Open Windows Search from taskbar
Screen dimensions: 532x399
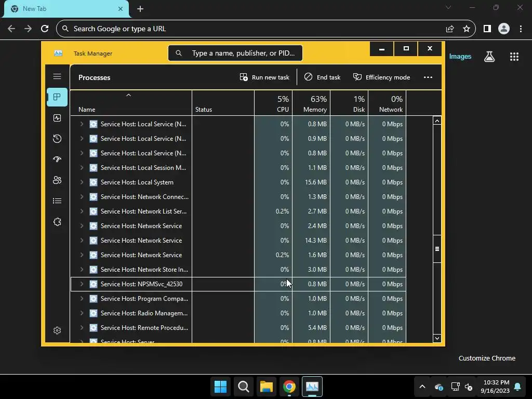[243, 387]
